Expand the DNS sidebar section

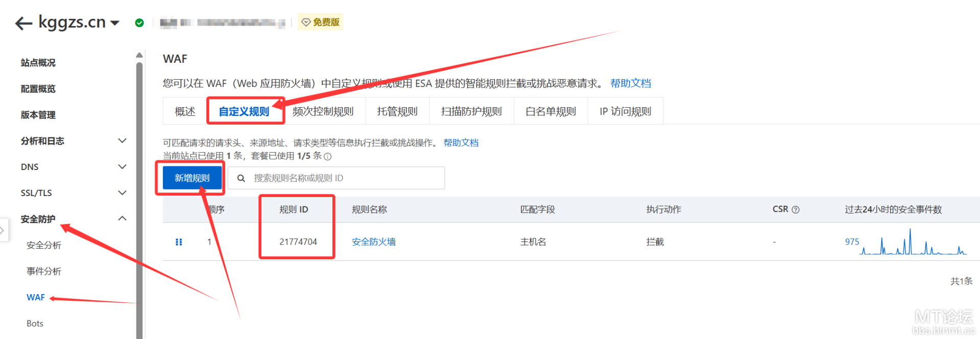click(122, 167)
